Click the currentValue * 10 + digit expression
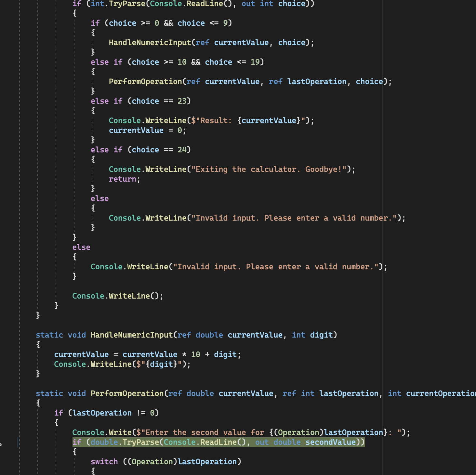Screen dimensions: 476x475 [180, 354]
